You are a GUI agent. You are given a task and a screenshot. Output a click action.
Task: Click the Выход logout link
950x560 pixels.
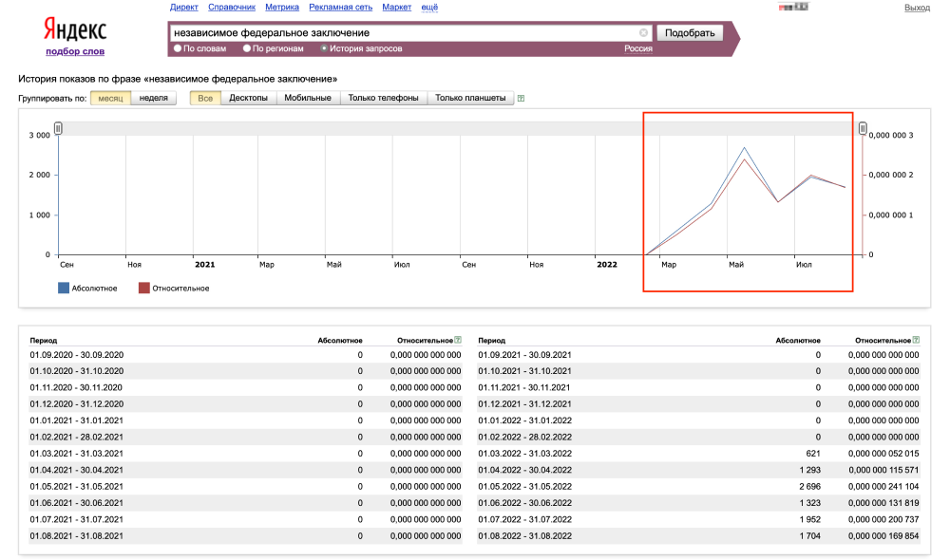tap(917, 8)
